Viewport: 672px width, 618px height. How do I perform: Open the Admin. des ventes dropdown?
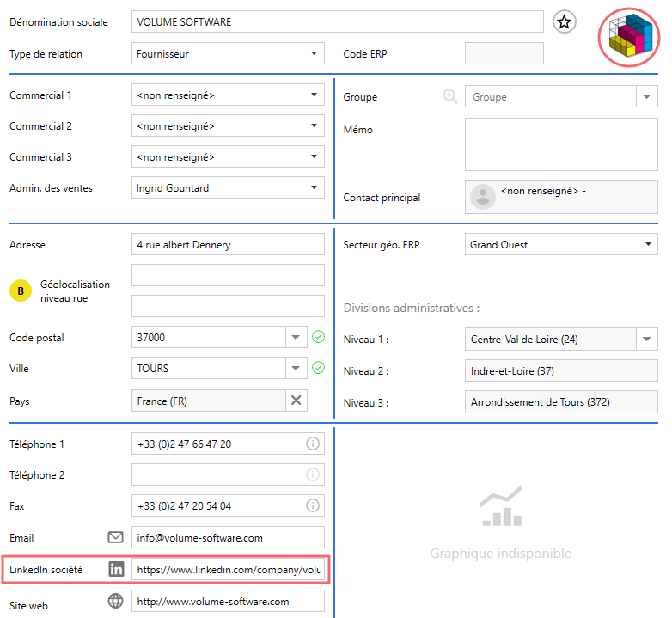228,187
